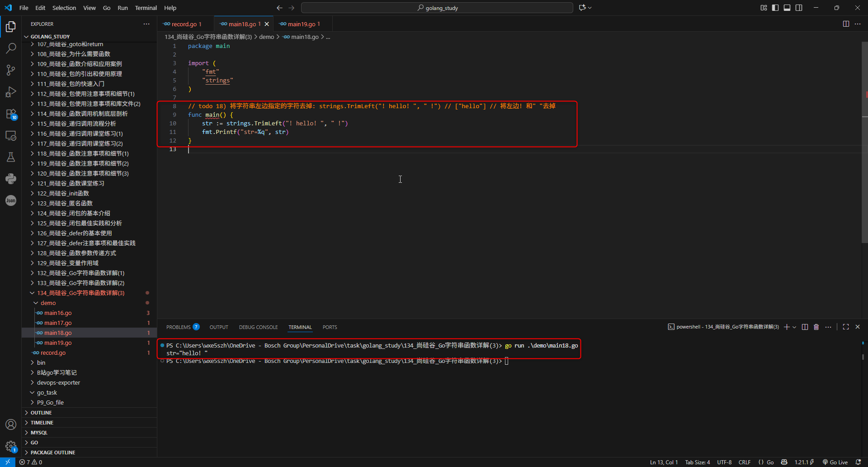Change encoding via UTF-8 status item
868x467 pixels.
pyautogui.click(x=724, y=462)
